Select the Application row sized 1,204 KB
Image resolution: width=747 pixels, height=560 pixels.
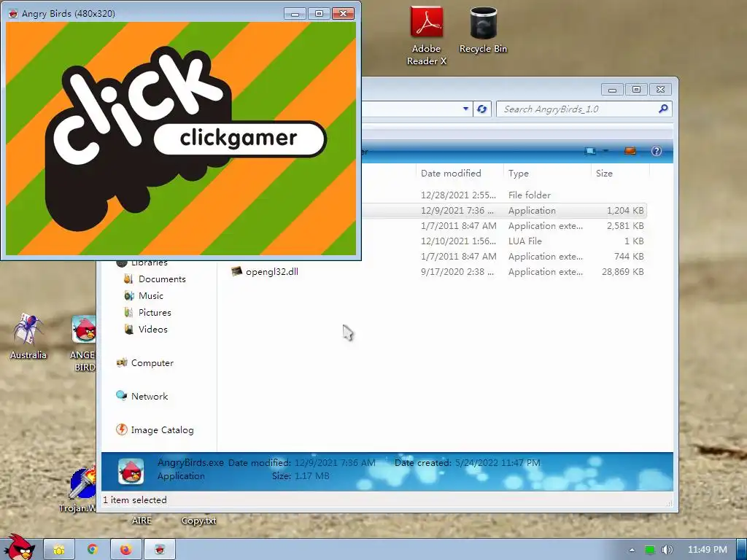click(x=503, y=211)
